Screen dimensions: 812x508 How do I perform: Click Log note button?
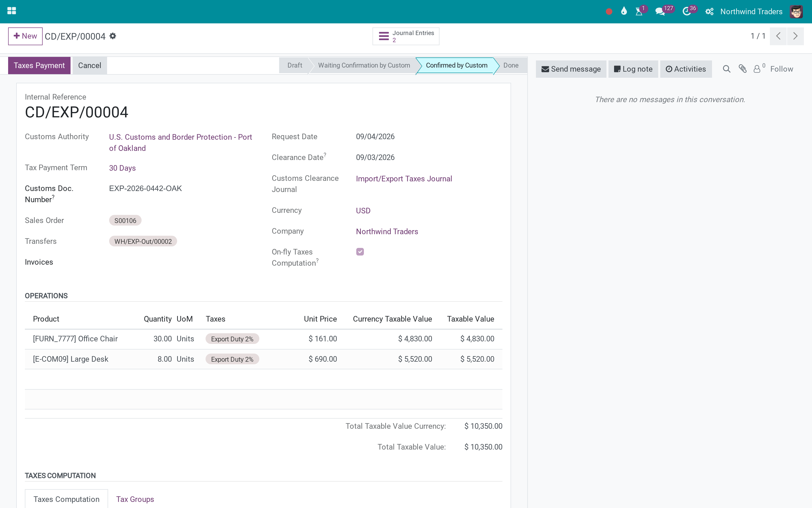pyautogui.click(x=633, y=69)
